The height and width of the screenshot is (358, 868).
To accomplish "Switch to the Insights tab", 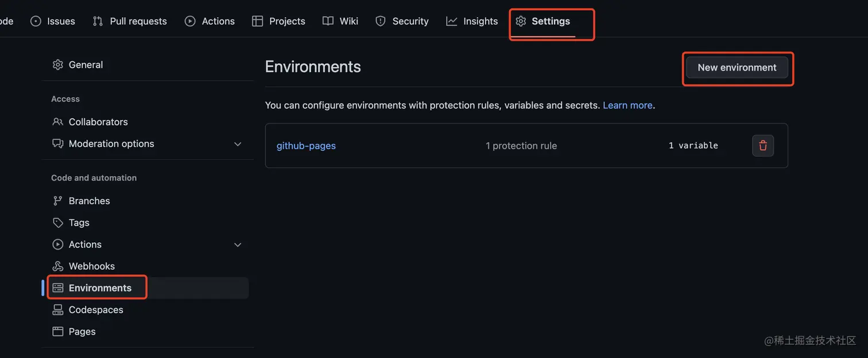I will point(472,21).
